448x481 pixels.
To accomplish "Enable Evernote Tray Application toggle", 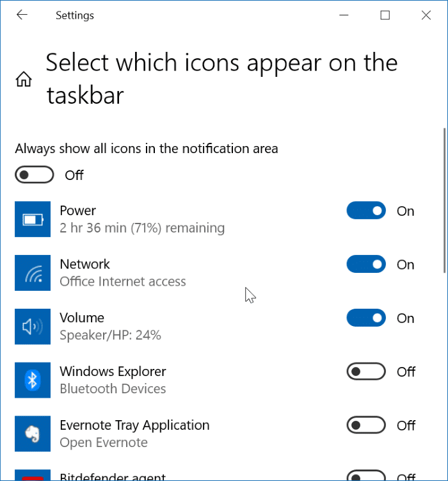I will pos(366,425).
